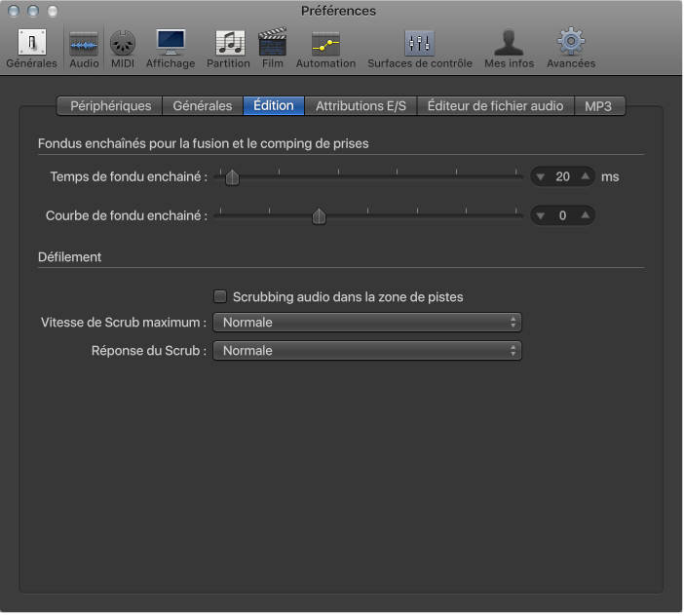Increase crossfade curve value with up arrow
This screenshot has width=684, height=616.
coord(586,215)
